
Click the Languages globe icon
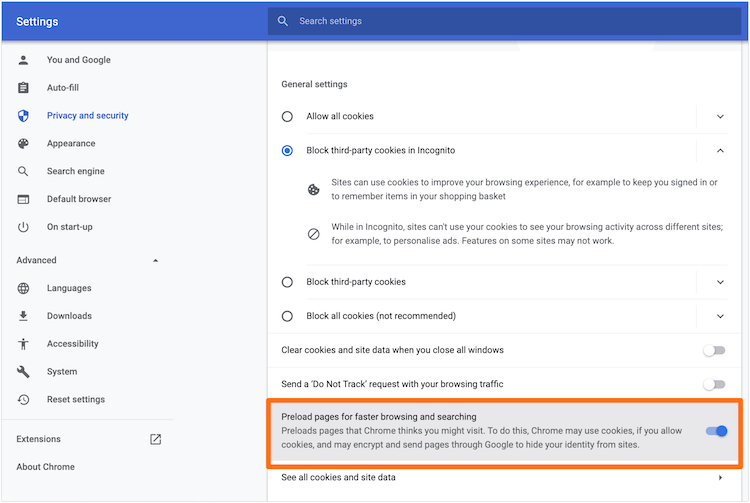[23, 288]
